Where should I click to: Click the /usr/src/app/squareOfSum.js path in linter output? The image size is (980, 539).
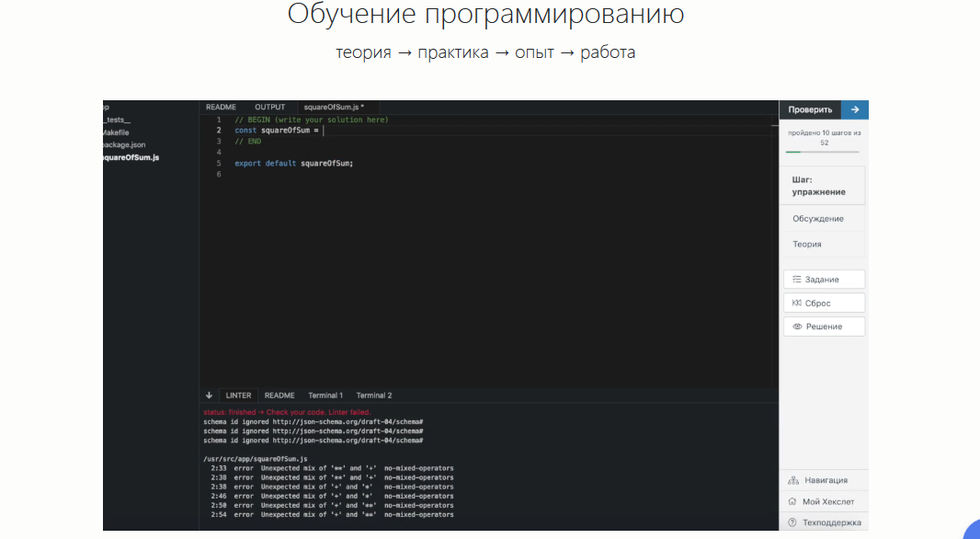pyautogui.click(x=255, y=459)
